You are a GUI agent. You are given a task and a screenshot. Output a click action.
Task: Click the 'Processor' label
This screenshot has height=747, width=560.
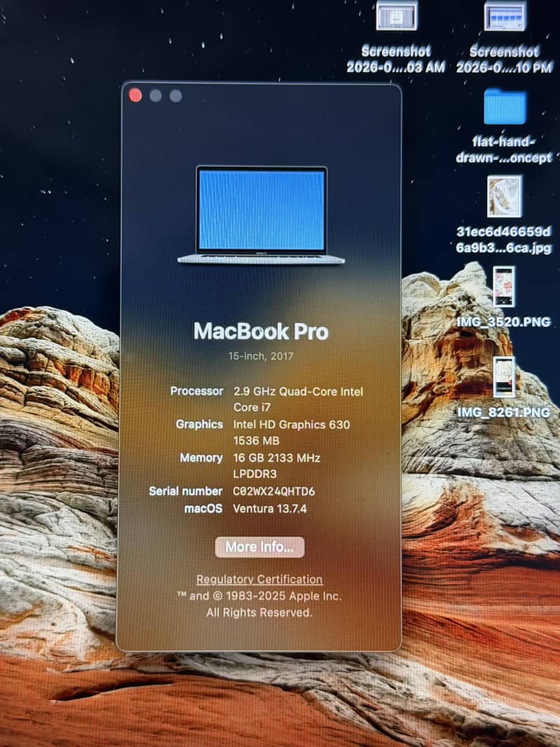coord(196,391)
